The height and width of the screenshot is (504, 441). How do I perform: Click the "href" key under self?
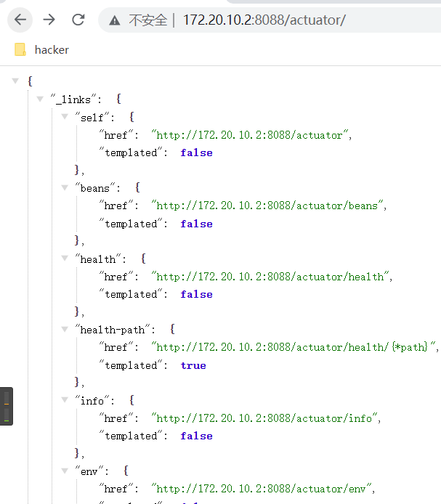(116, 135)
